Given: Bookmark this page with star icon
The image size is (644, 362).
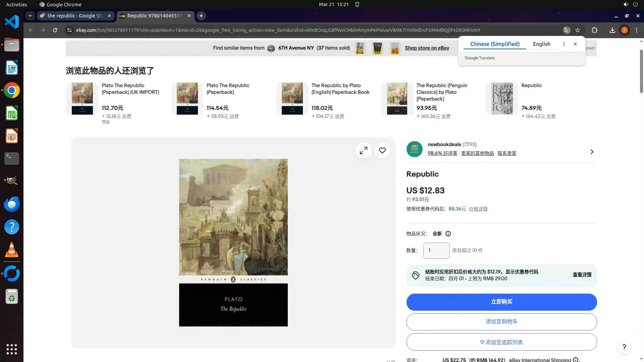Looking at the screenshot, I should (x=578, y=30).
